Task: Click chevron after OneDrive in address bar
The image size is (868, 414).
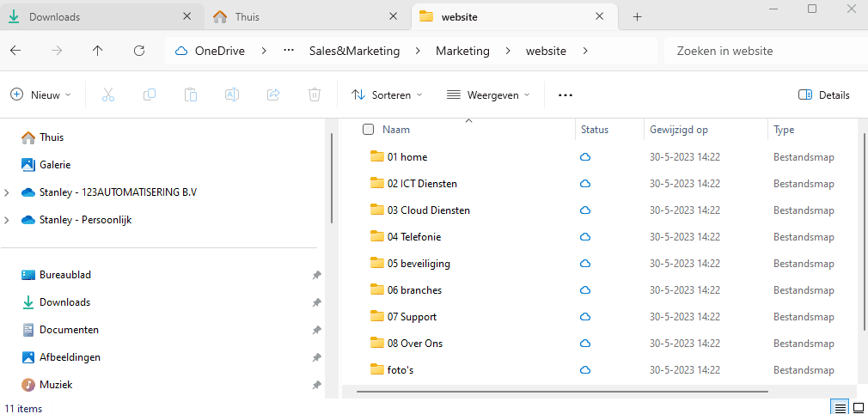Action: click(264, 51)
